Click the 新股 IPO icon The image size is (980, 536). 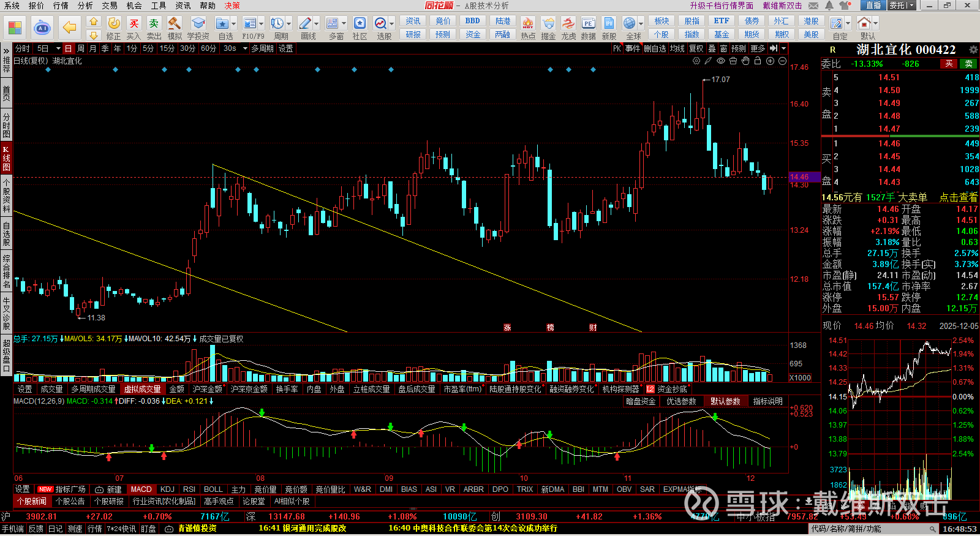(x=609, y=28)
